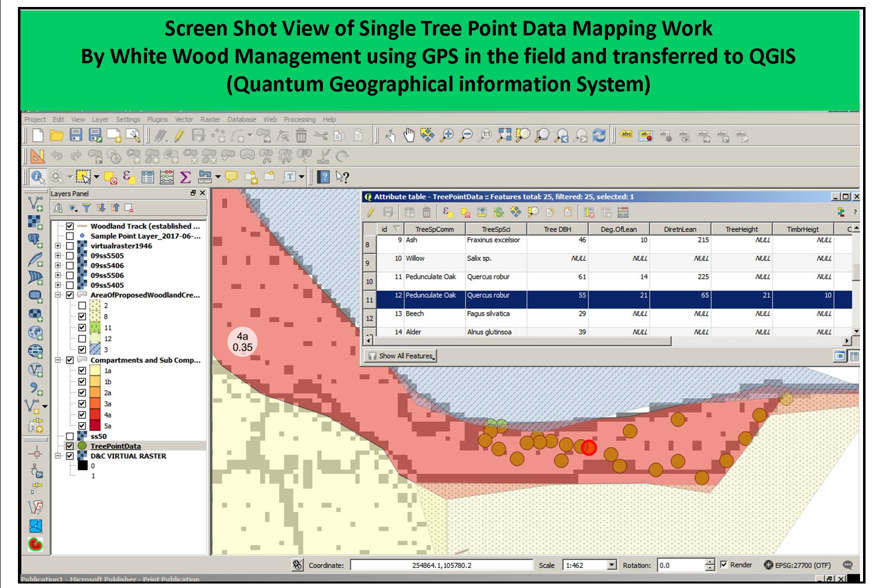
Task: Open the Field Calculator sigma icon
Action: [x=185, y=177]
